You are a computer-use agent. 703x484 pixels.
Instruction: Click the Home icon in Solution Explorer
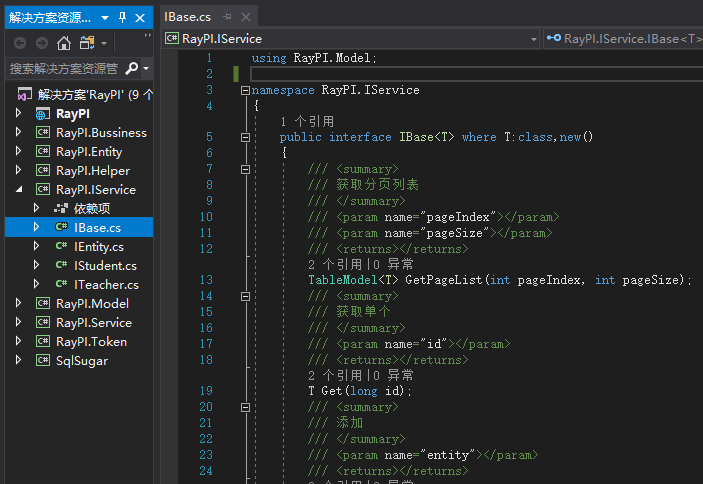point(64,43)
